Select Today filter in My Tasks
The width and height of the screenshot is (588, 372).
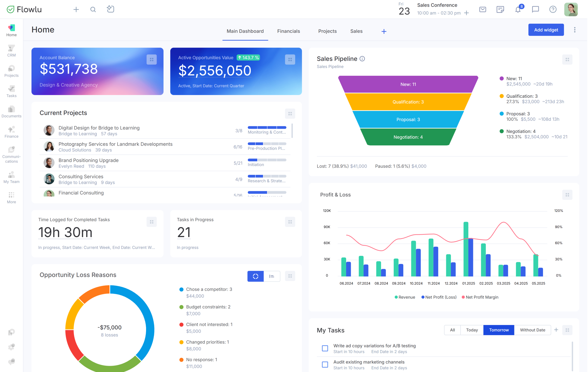[x=472, y=330]
